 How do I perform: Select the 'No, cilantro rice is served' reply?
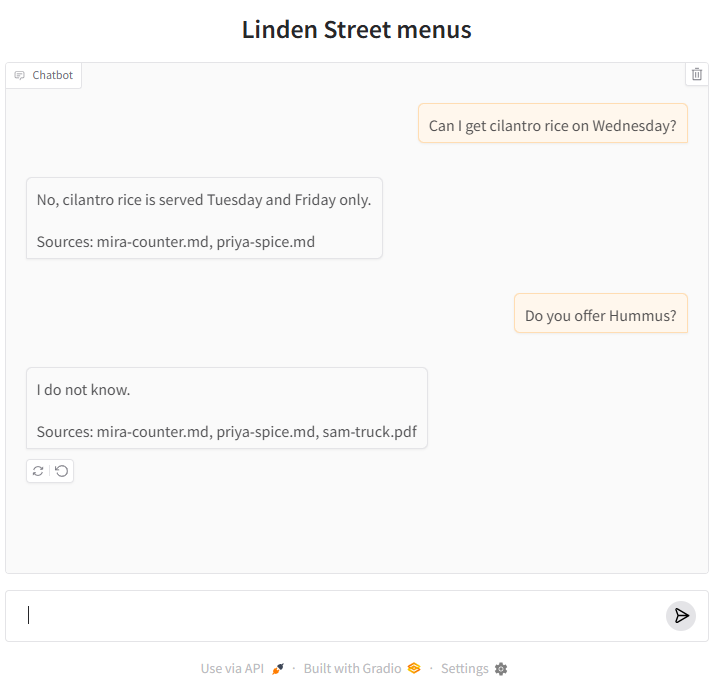click(204, 200)
